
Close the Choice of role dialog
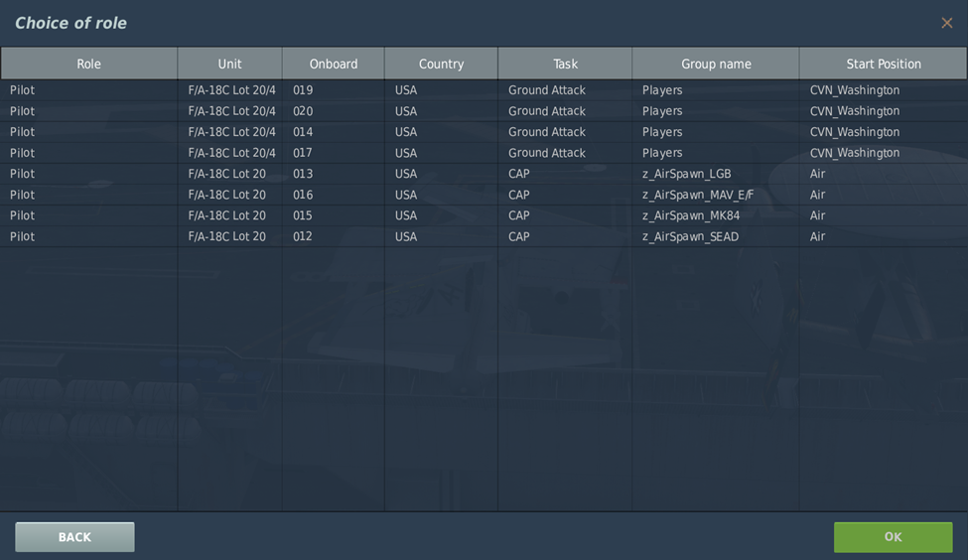(x=946, y=23)
